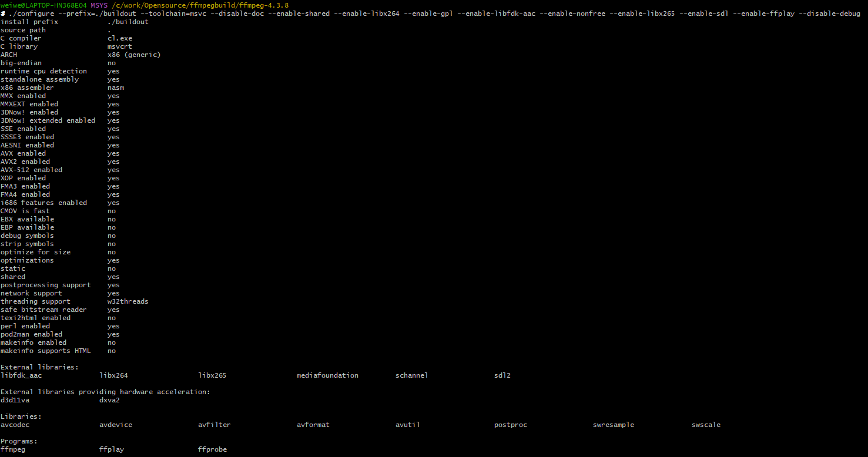Click ffprobe under Programs

[212, 449]
